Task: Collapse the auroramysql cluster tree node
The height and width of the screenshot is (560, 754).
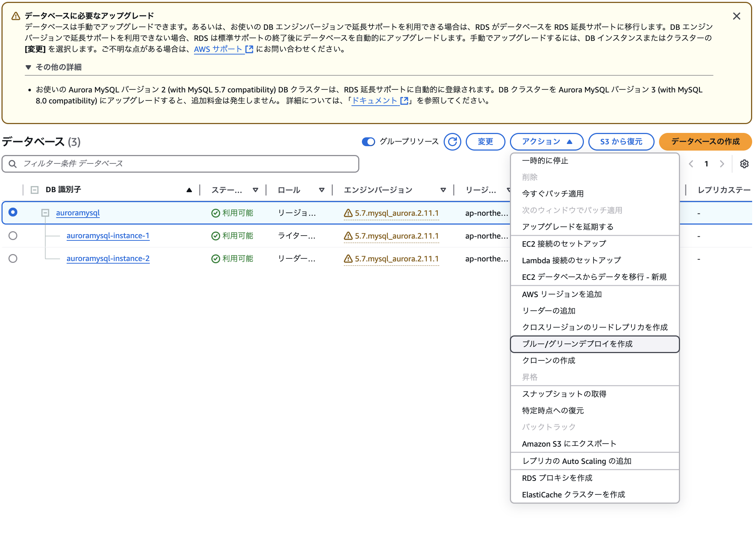Action: click(x=45, y=213)
